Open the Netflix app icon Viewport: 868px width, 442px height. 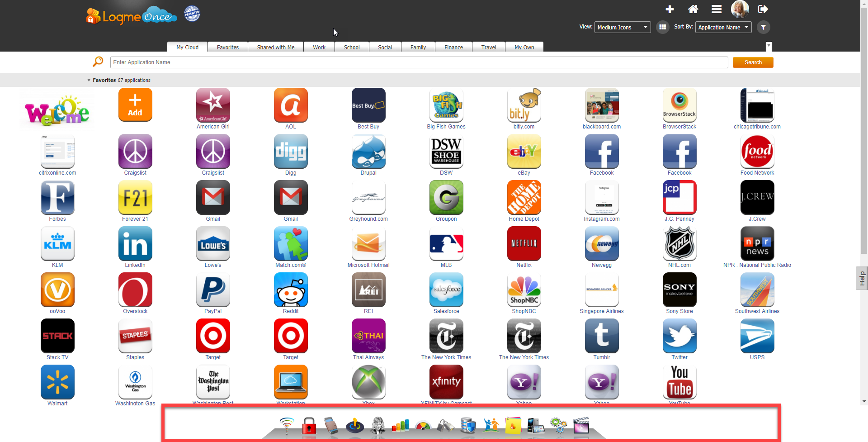pos(524,243)
